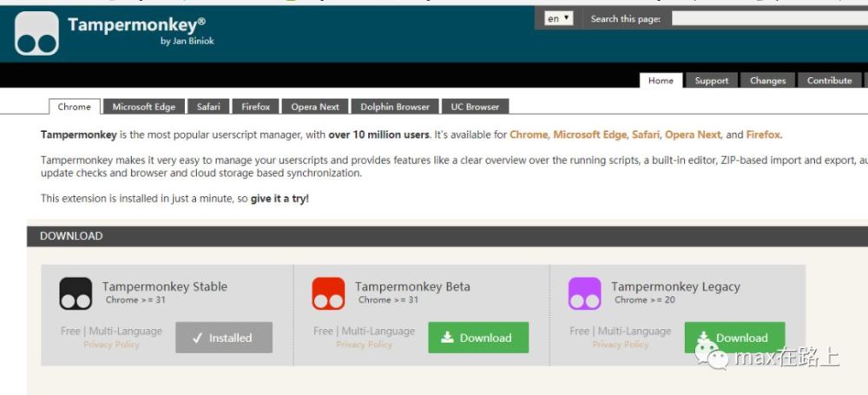
Task: Click the "over 10 million users" text
Action: click(x=378, y=135)
